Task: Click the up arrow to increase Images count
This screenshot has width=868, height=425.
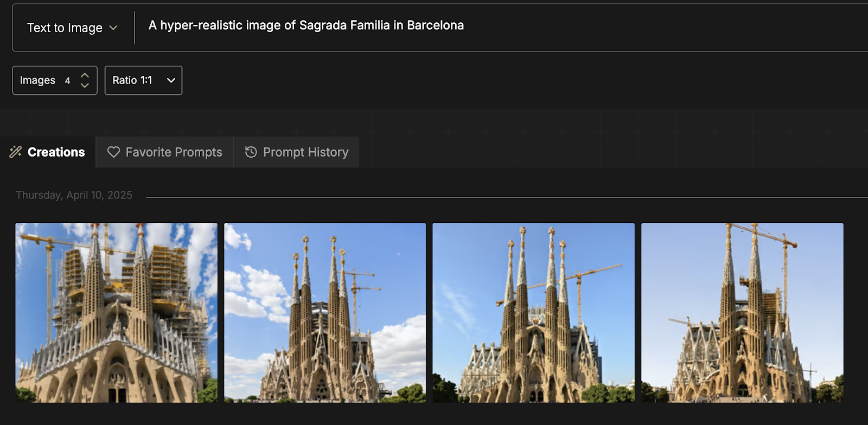Action: tap(85, 75)
